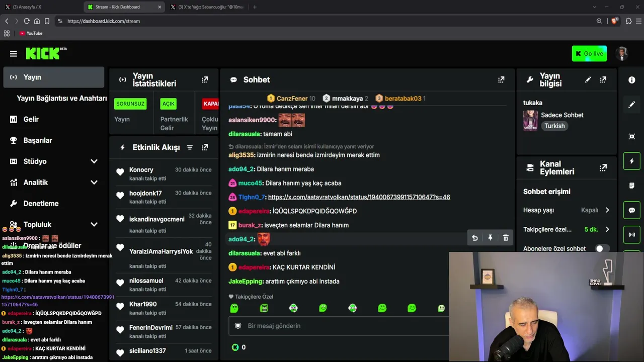Delete ado94_2's highlighted chat message

click(506, 238)
